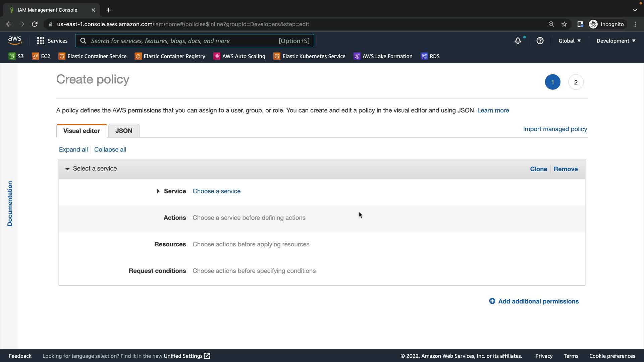
Task: Click the help question mark icon
Action: [x=540, y=41]
